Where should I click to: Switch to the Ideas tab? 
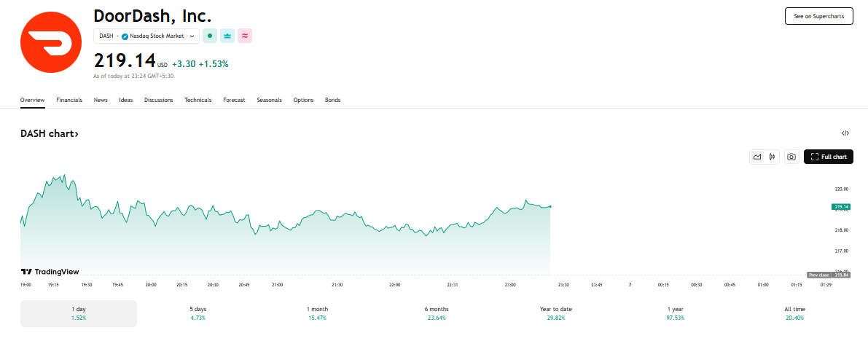[x=125, y=101]
